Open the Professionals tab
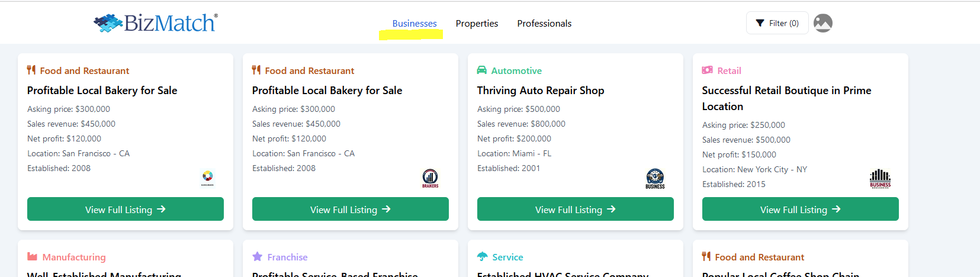The image size is (980, 277). point(544,24)
